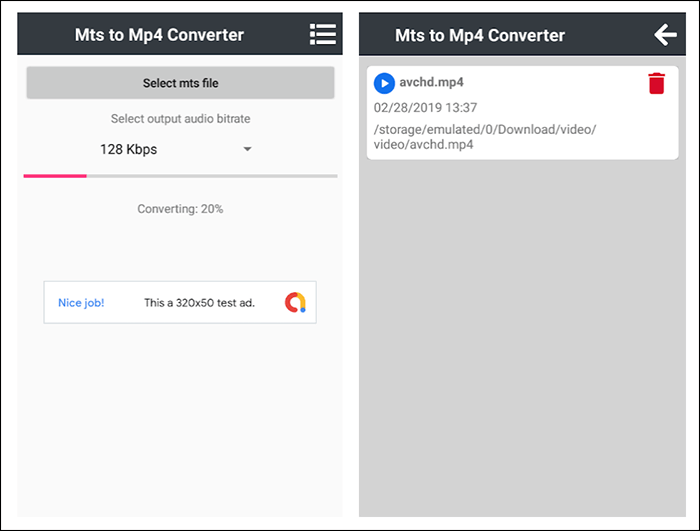Tap the Nice job! ad link
Screen dimensions: 700x531
(x=81, y=302)
